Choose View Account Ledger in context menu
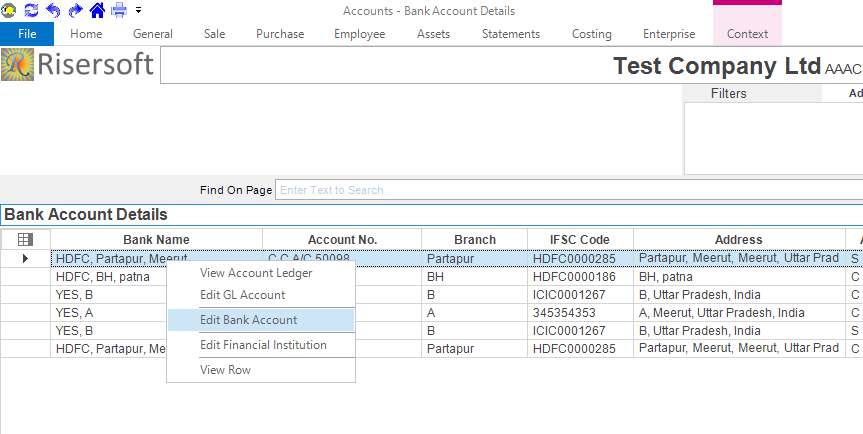This screenshot has width=863, height=434. [256, 273]
